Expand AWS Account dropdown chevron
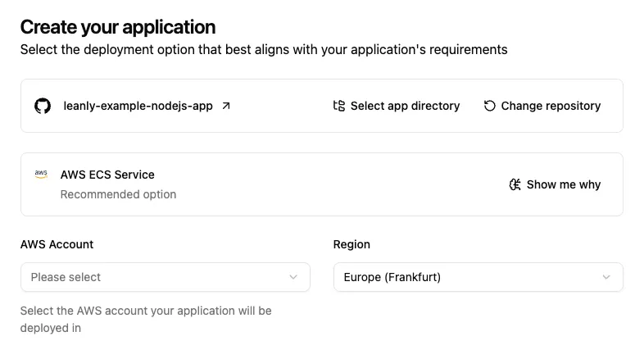This screenshot has height=359, width=644. [293, 277]
